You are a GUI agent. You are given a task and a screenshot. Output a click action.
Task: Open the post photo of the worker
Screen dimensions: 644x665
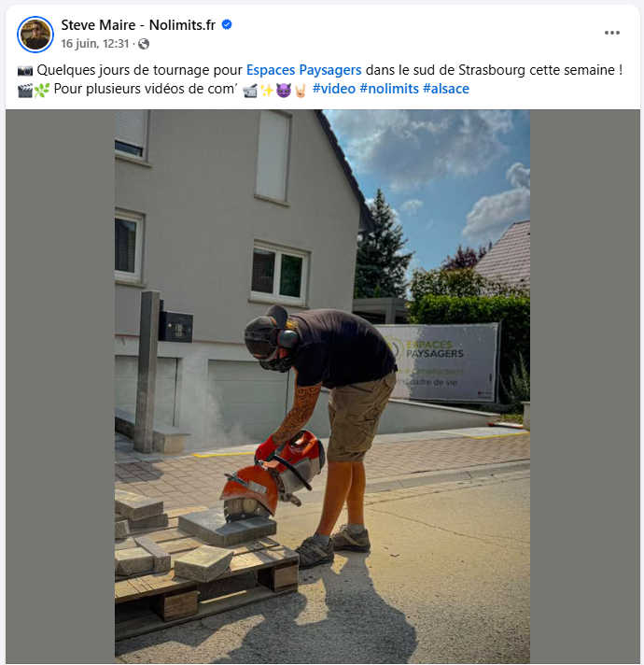(322, 387)
